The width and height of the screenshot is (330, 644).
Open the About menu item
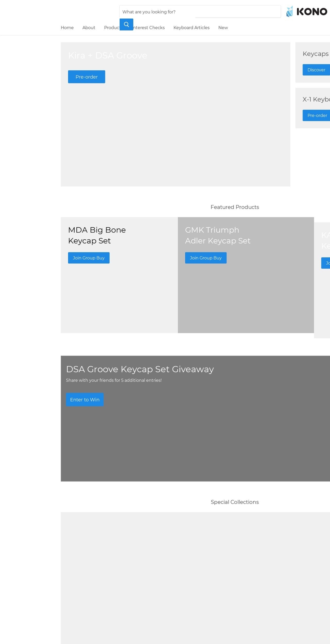[x=89, y=27]
